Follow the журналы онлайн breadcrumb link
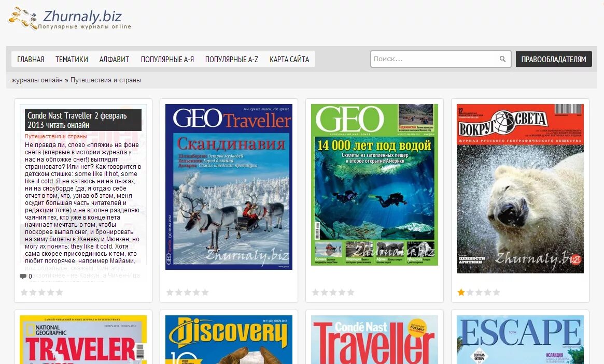 (x=37, y=80)
